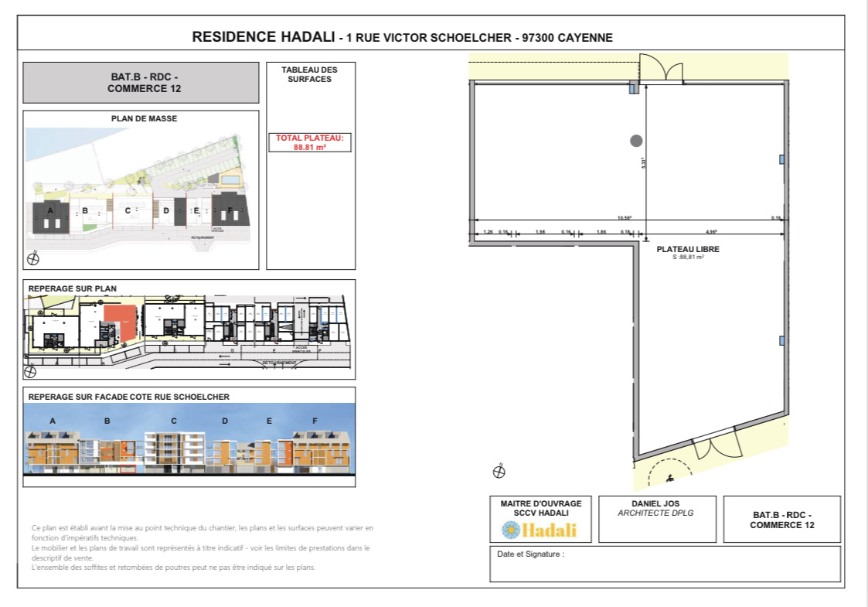868x607 pixels.
Task: Click the letter A above the facade elevation
Action: pyautogui.click(x=53, y=421)
